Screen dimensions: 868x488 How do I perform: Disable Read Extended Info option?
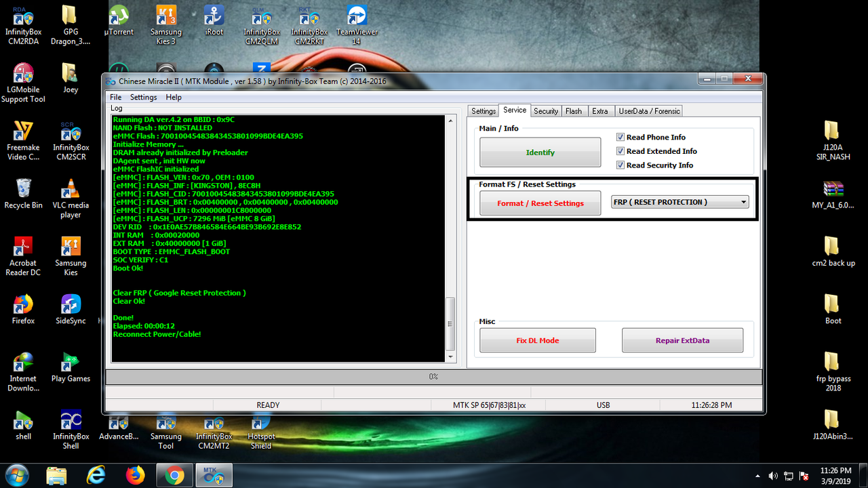tap(620, 151)
